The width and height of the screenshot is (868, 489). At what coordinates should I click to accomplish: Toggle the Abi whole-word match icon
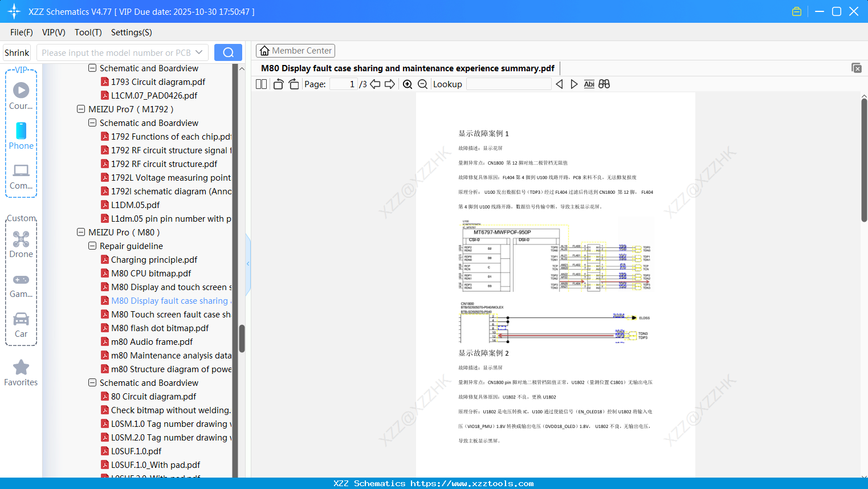coord(589,84)
